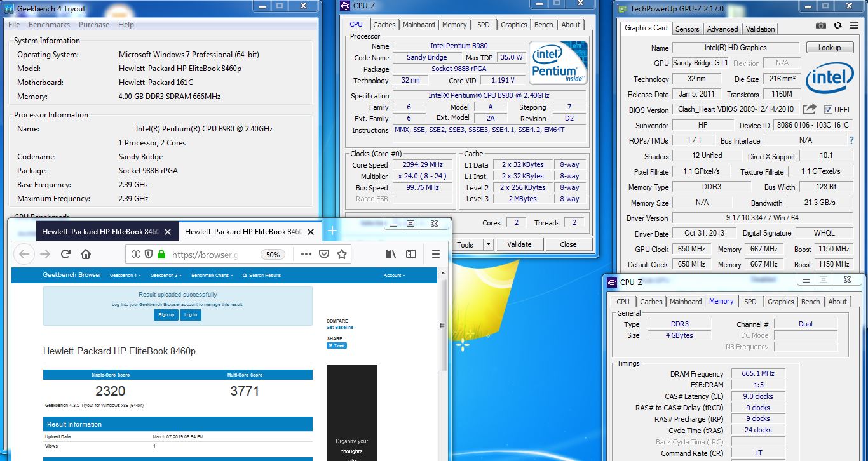The height and width of the screenshot is (461, 868).
Task: Switch to first Hewlett-Packard EliteBook browser tab
Action: click(101, 232)
